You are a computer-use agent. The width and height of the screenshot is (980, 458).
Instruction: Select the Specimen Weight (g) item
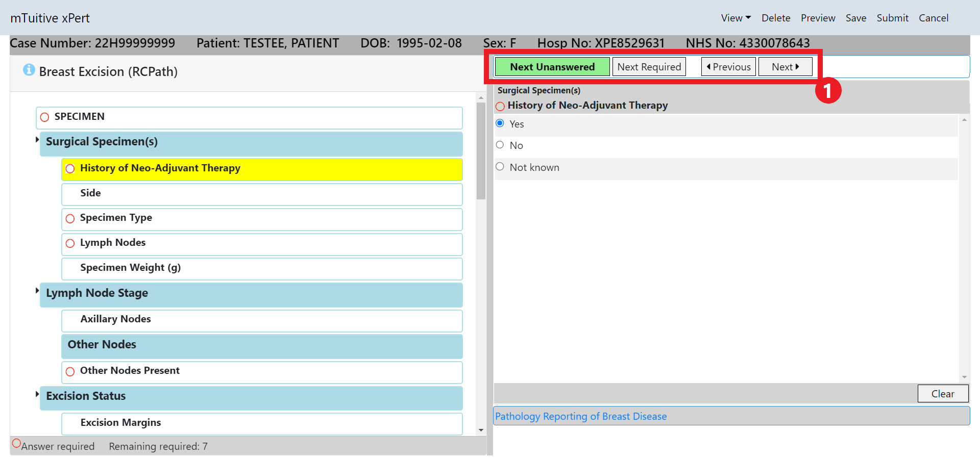click(x=262, y=269)
